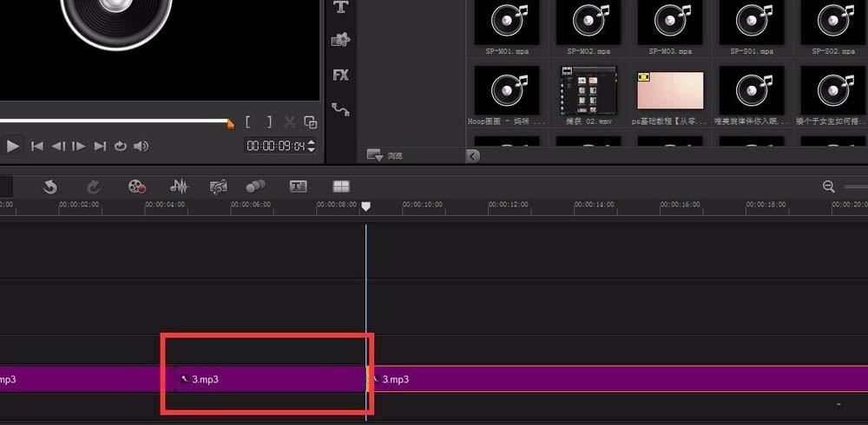Open the FX filter library
868x425 pixels.
pyautogui.click(x=340, y=75)
